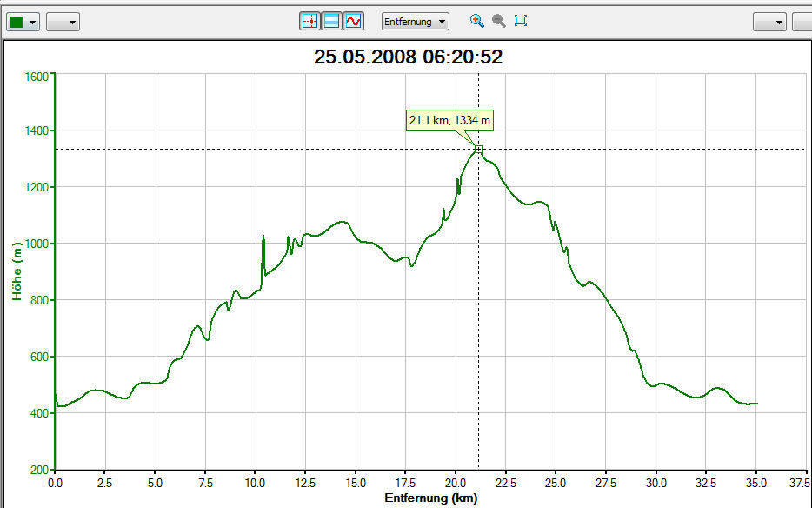This screenshot has height=508, width=812.
Task: Click the tooltip 21.1 km, 1334 m
Action: click(x=449, y=120)
